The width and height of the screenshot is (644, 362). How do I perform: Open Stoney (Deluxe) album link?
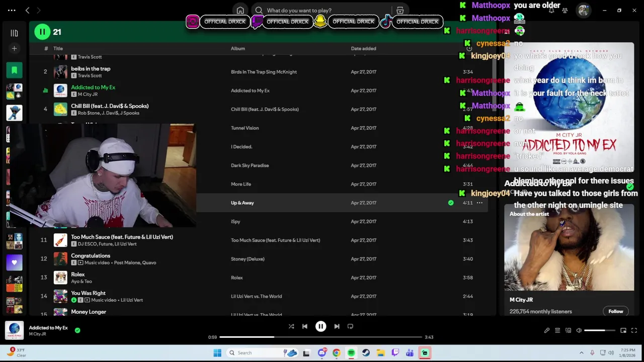(248, 259)
